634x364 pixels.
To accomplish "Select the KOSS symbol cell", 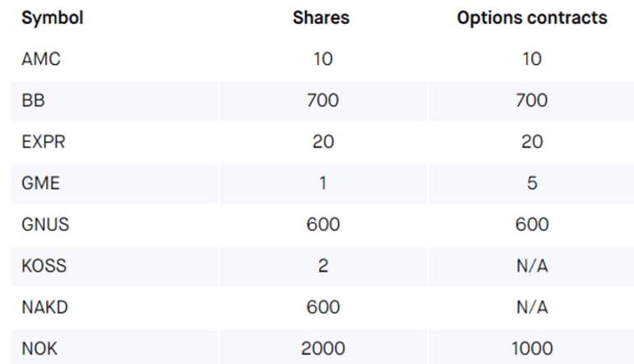I will tap(44, 266).
